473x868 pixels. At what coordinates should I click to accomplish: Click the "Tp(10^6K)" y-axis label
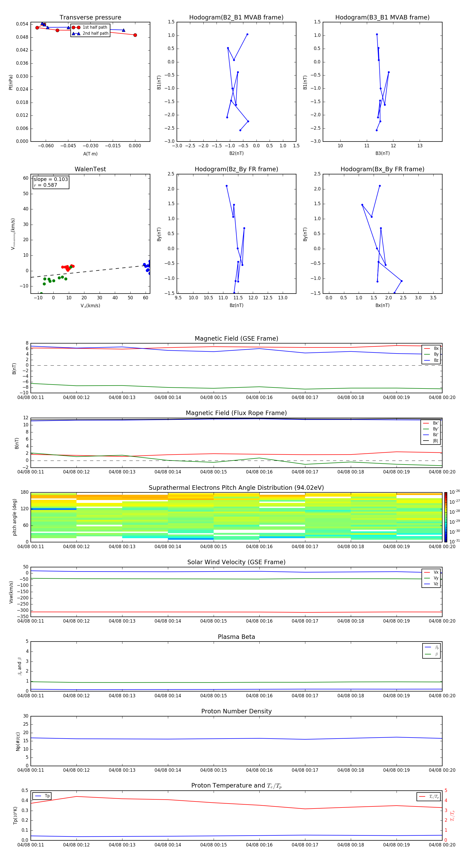pos(15,815)
